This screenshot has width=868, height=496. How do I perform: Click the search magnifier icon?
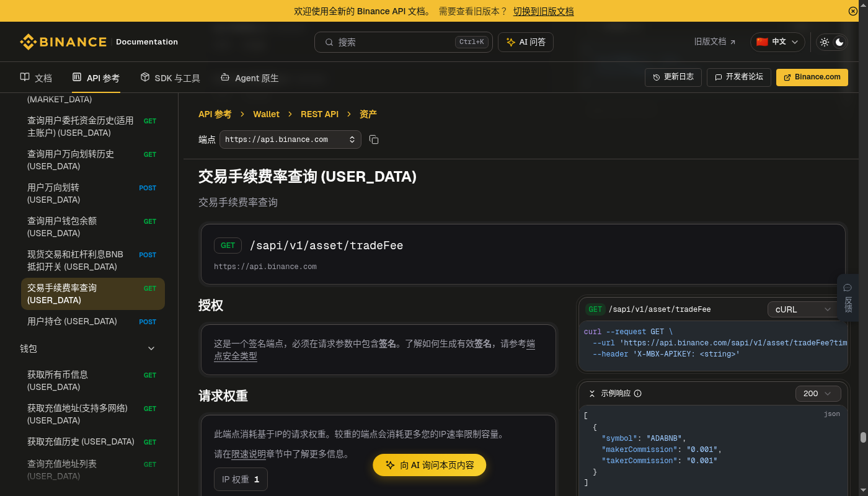click(x=328, y=42)
